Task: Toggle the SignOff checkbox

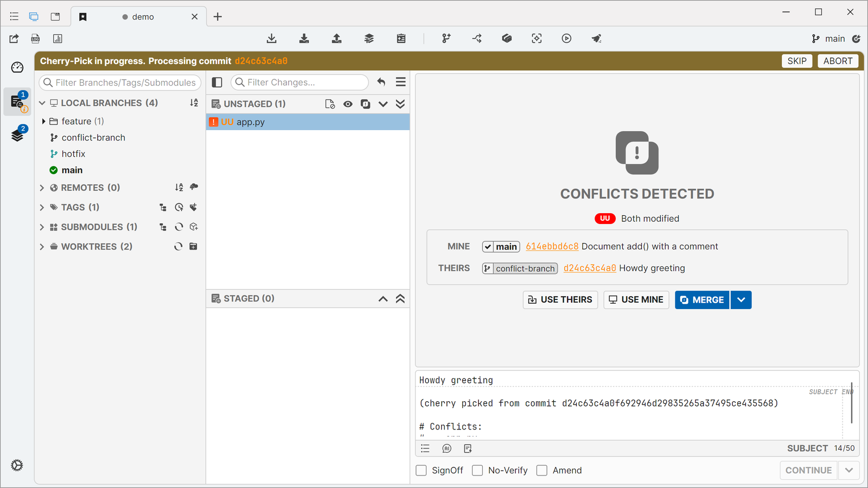Action: 421,471
